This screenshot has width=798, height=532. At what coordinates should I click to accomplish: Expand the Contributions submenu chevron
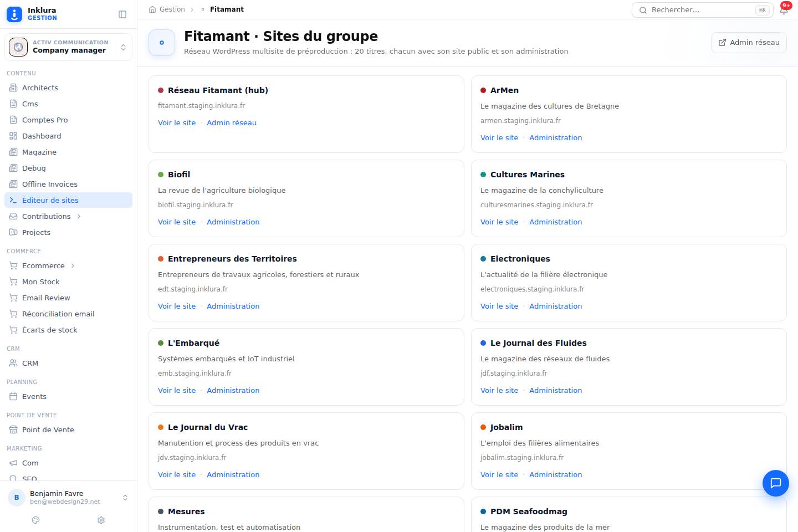click(79, 216)
